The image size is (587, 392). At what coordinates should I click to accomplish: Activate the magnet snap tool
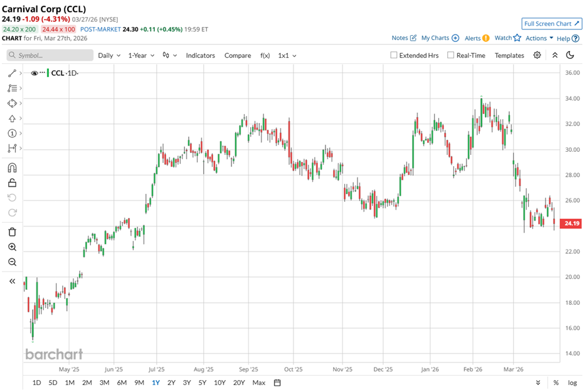click(12, 168)
